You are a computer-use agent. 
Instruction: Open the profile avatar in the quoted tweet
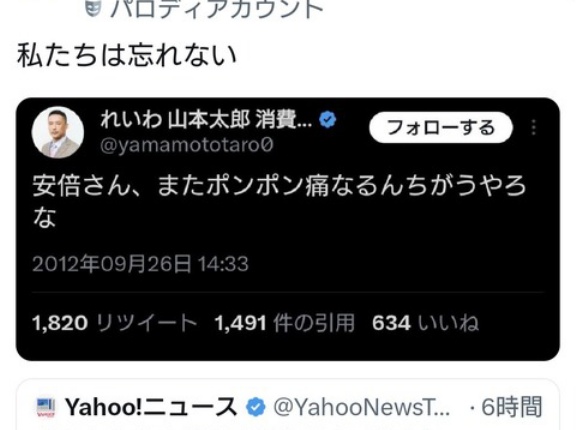58,132
